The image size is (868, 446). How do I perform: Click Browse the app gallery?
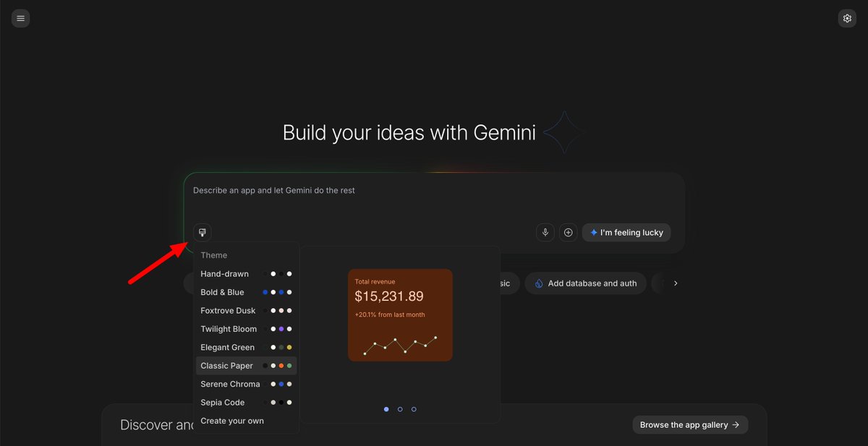click(690, 425)
